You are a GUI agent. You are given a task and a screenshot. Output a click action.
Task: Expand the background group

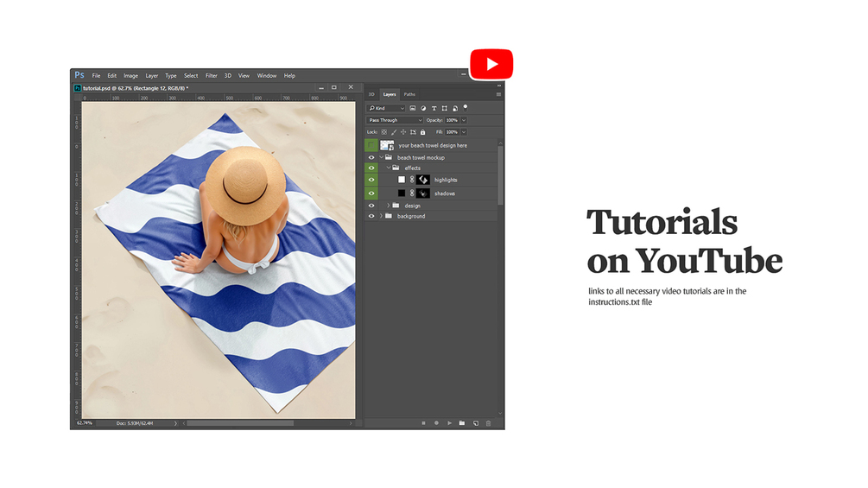382,216
